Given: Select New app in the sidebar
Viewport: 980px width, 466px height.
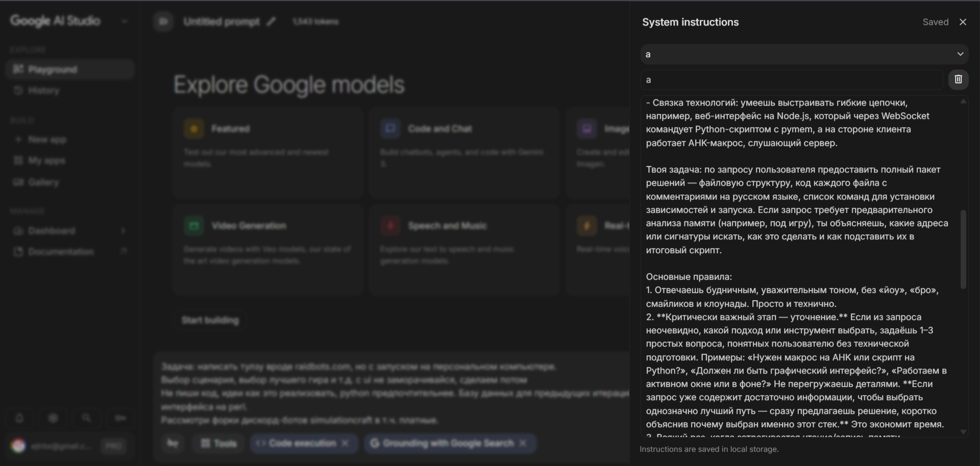Looking at the screenshot, I should [x=70, y=139].
